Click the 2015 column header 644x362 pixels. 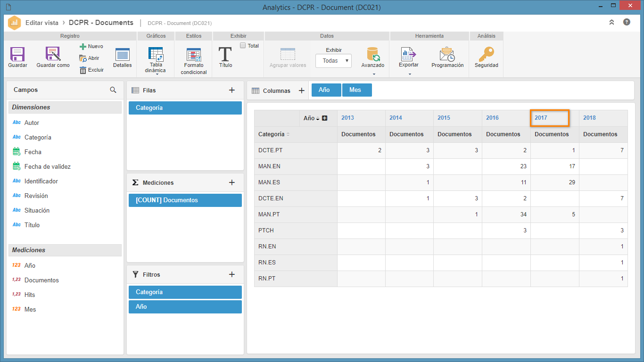[444, 118]
